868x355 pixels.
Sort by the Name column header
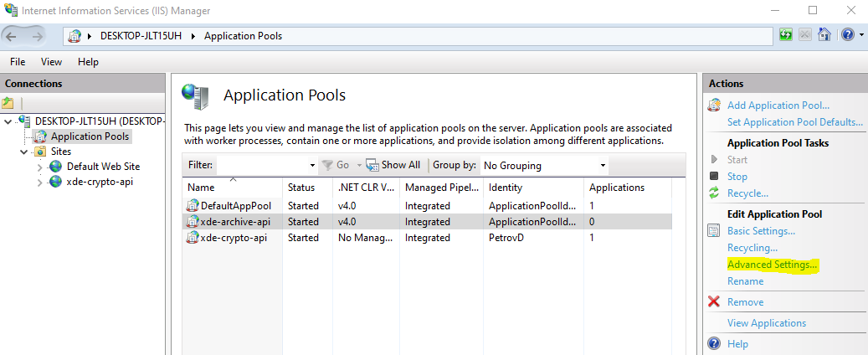(201, 188)
